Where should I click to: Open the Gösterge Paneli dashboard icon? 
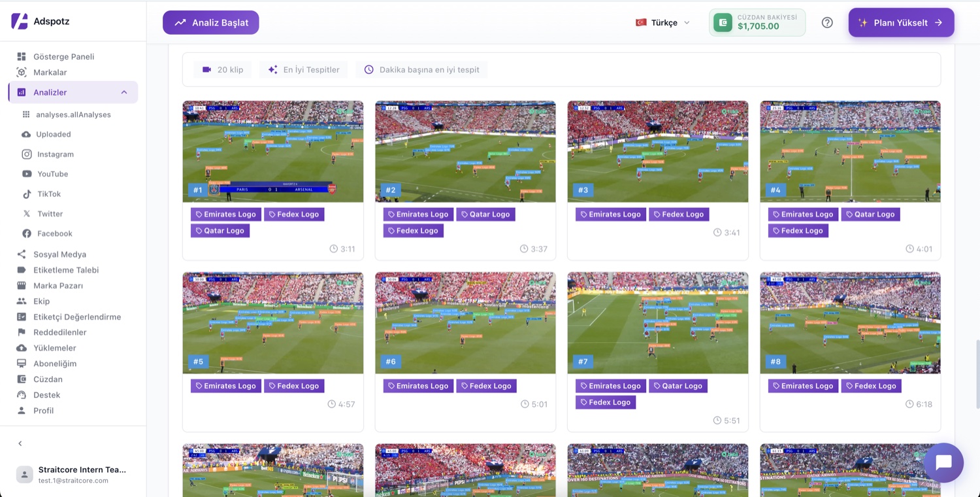(x=22, y=57)
